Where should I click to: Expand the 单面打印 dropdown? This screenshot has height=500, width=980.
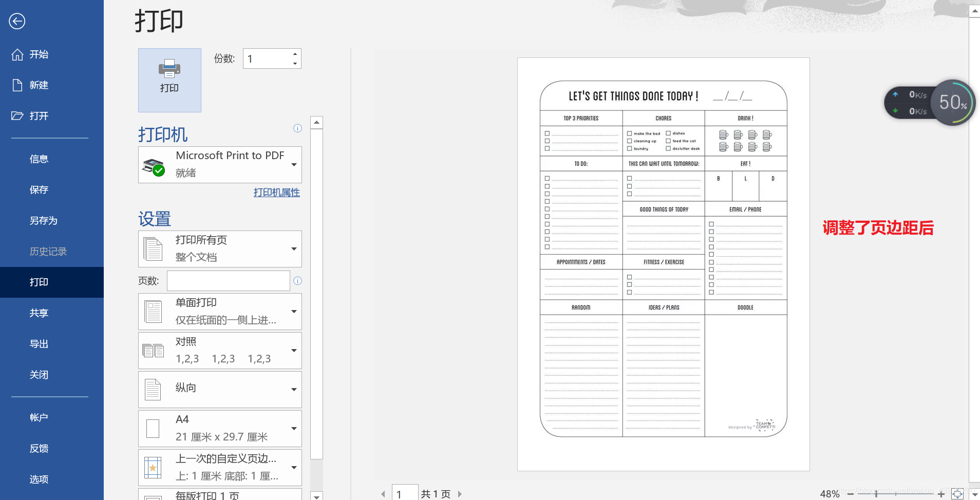(220, 312)
